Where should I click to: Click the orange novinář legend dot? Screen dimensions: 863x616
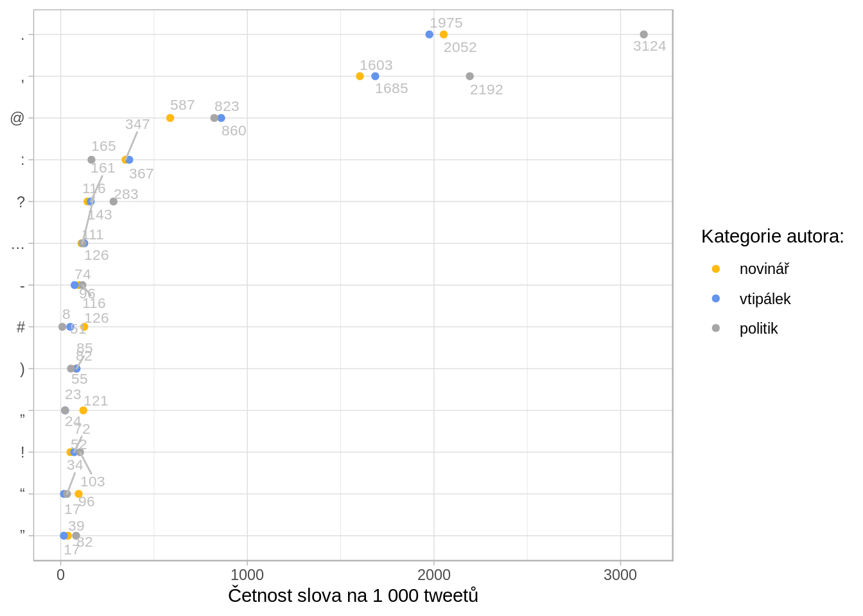(x=716, y=269)
